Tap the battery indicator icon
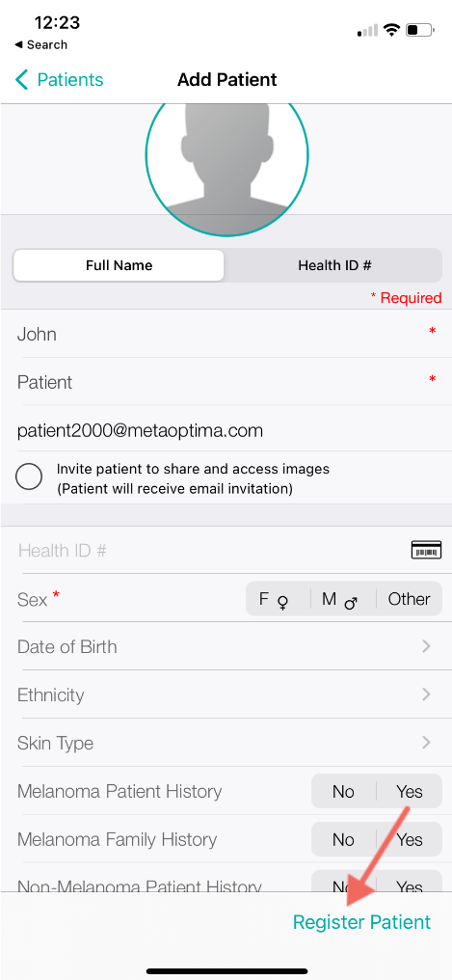This screenshot has width=452, height=980. 419,29
